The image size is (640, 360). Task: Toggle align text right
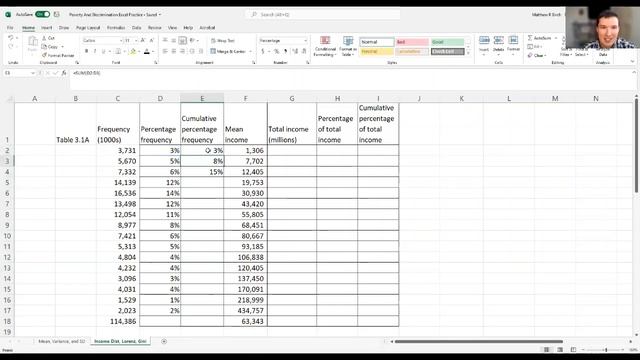point(182,51)
